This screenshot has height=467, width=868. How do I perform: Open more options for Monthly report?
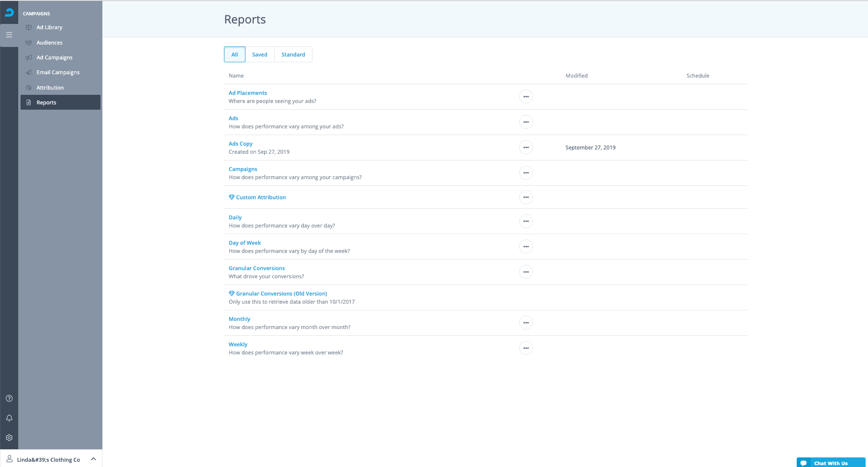click(x=526, y=323)
